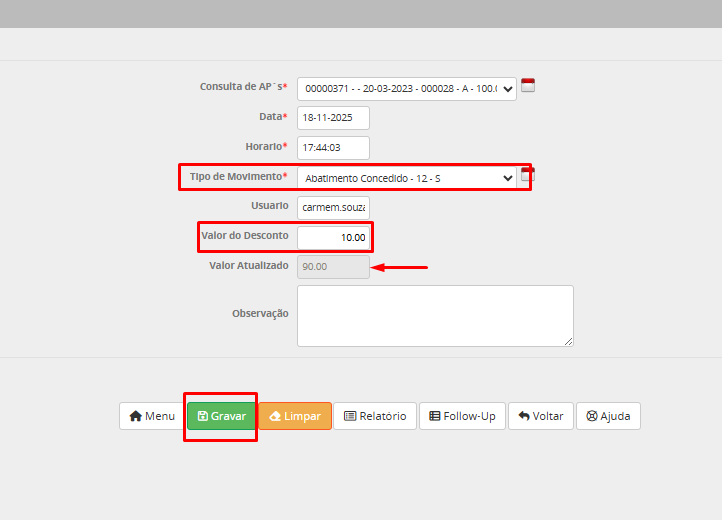The image size is (722, 520).
Task: Open the Tipo de Movimento dropdown
Action: (406, 178)
